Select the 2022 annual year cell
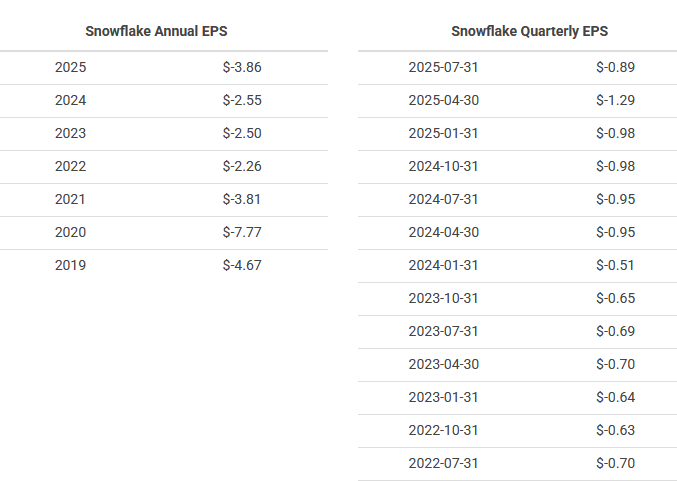The width and height of the screenshot is (677, 481). tap(71, 167)
